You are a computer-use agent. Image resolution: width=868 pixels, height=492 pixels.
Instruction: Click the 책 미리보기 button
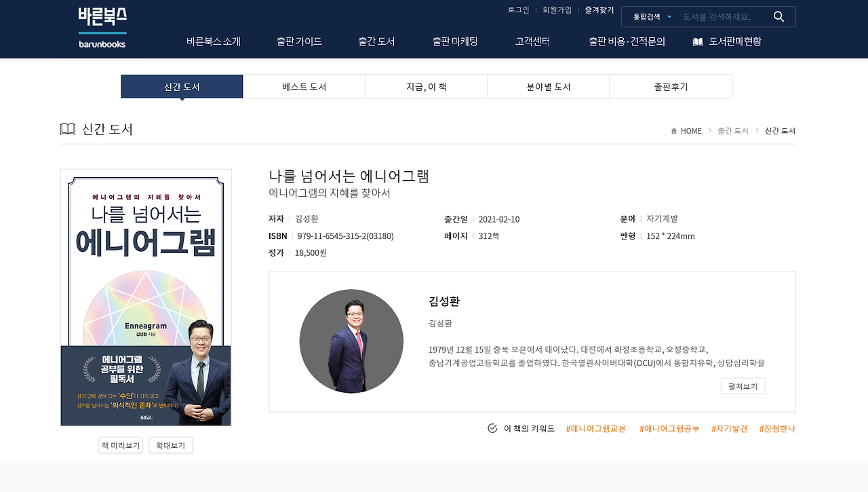point(121,445)
